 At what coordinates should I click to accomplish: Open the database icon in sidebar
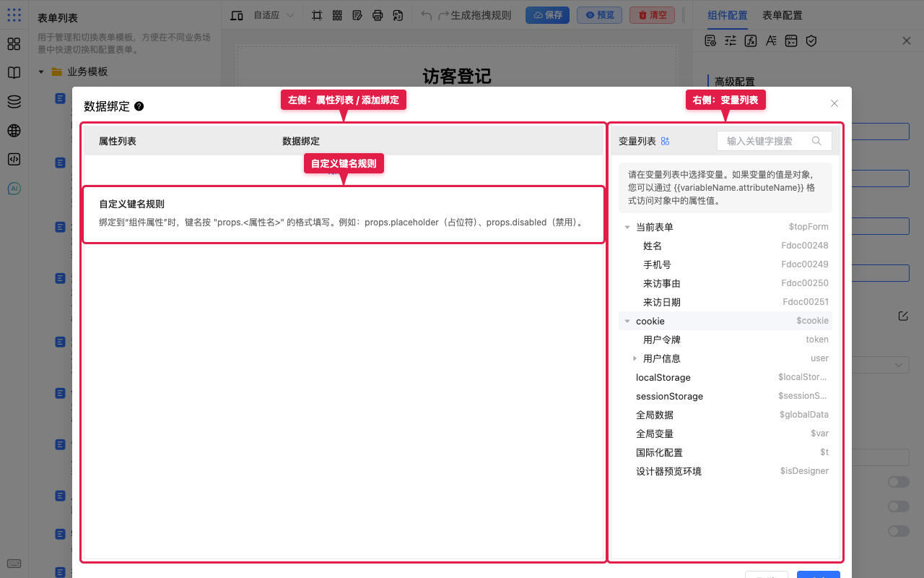point(14,102)
